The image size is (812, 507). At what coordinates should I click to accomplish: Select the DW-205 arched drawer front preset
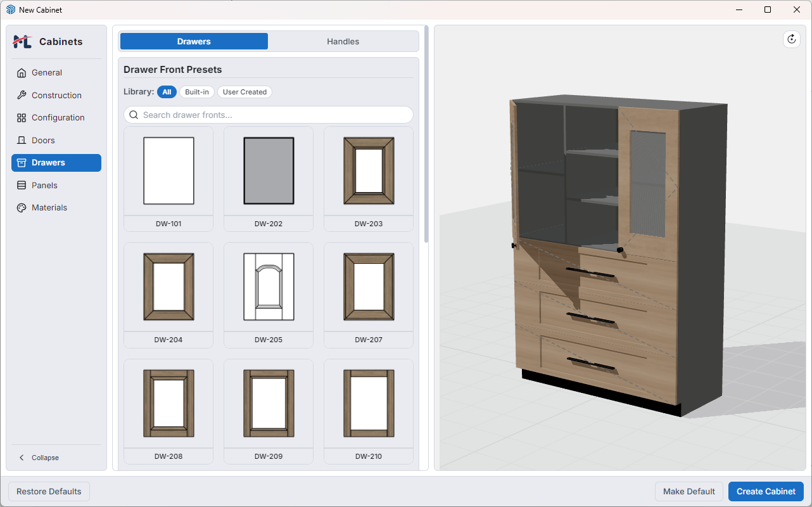pos(269,295)
